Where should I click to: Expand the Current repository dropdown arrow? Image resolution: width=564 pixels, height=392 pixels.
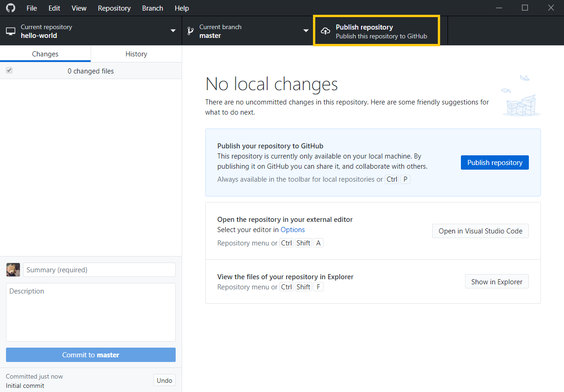click(x=173, y=31)
